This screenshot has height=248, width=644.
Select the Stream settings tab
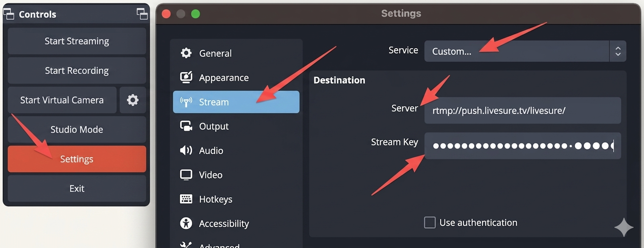236,102
